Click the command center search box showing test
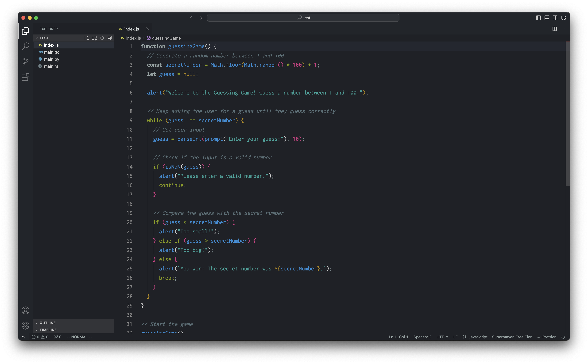Viewport: 588px width, 364px height. 303,18
